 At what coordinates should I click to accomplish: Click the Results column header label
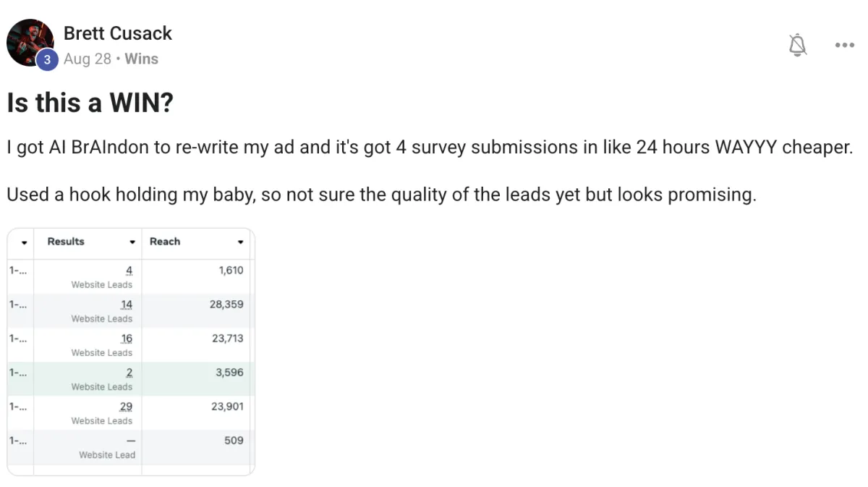point(66,242)
